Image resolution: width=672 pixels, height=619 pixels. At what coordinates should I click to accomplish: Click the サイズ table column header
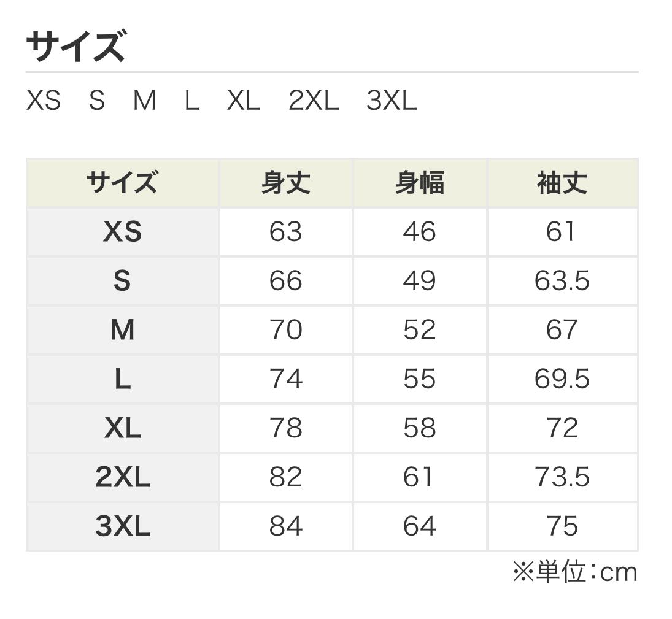pyautogui.click(x=122, y=183)
